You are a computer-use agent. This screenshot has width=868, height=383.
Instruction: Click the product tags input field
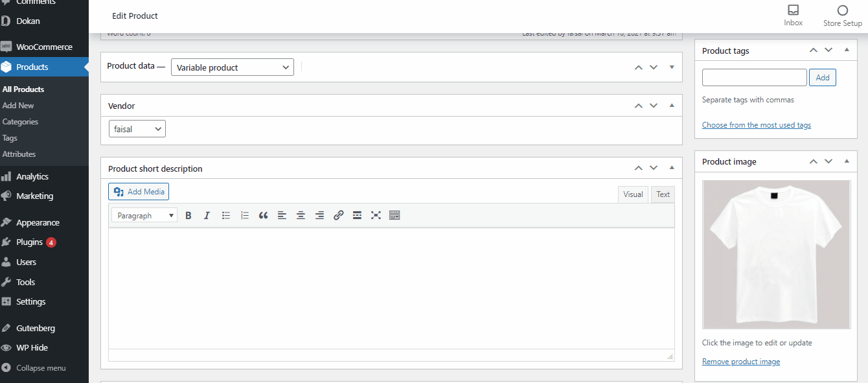click(755, 78)
